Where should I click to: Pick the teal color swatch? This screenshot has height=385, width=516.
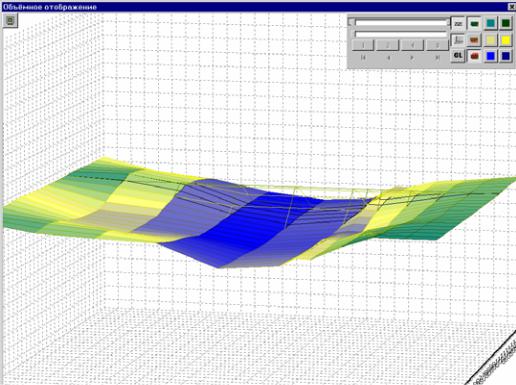(x=490, y=24)
